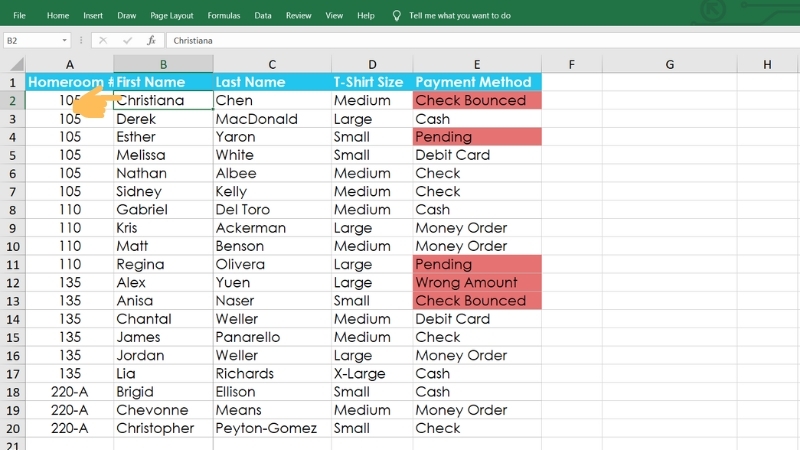Select the cell containing Del Toro
The width and height of the screenshot is (800, 450).
tap(272, 210)
